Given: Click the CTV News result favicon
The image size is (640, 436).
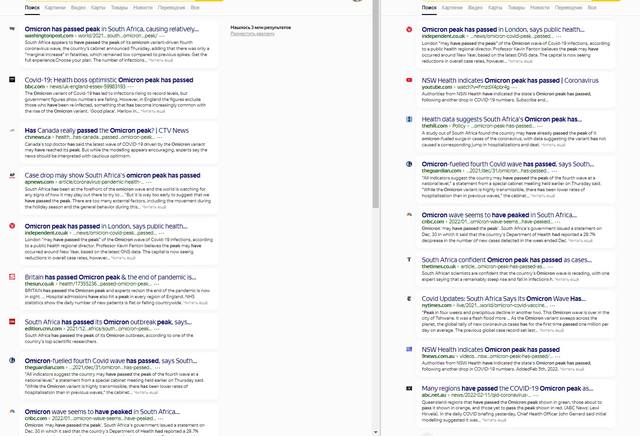Looking at the screenshot, I should tap(11, 130).
